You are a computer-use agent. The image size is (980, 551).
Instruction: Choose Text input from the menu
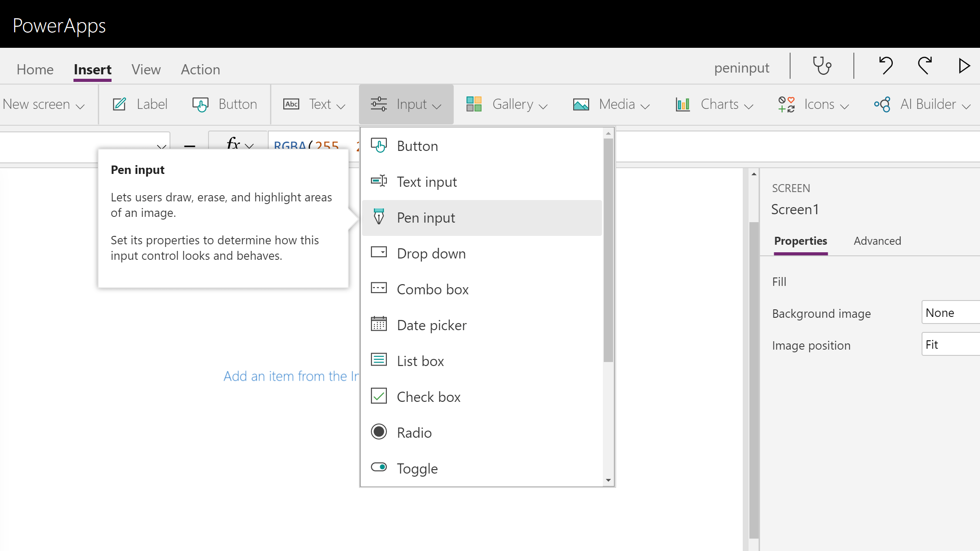pos(482,182)
